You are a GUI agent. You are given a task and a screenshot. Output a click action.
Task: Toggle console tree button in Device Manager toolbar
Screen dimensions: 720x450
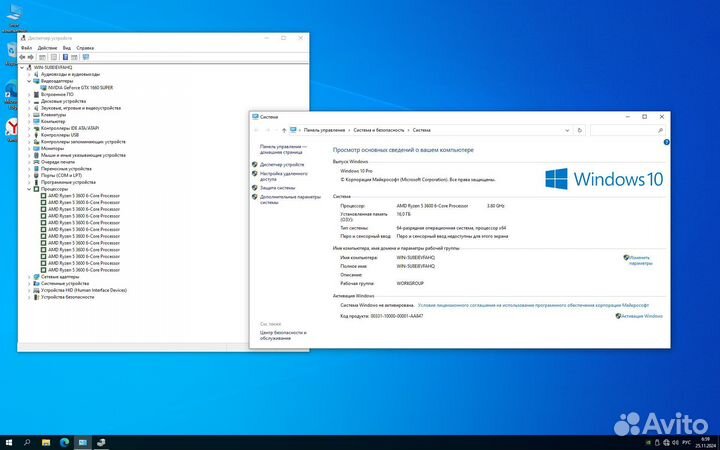(42, 57)
